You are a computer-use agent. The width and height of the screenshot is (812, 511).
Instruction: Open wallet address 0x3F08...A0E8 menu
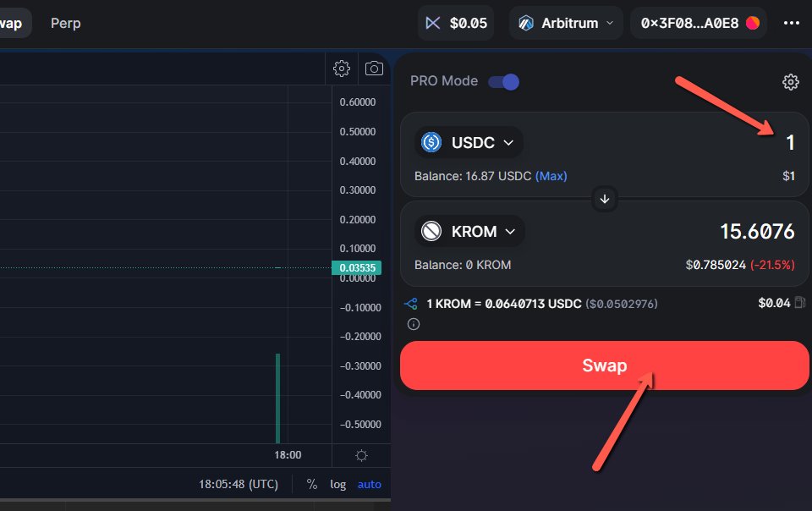click(x=699, y=23)
